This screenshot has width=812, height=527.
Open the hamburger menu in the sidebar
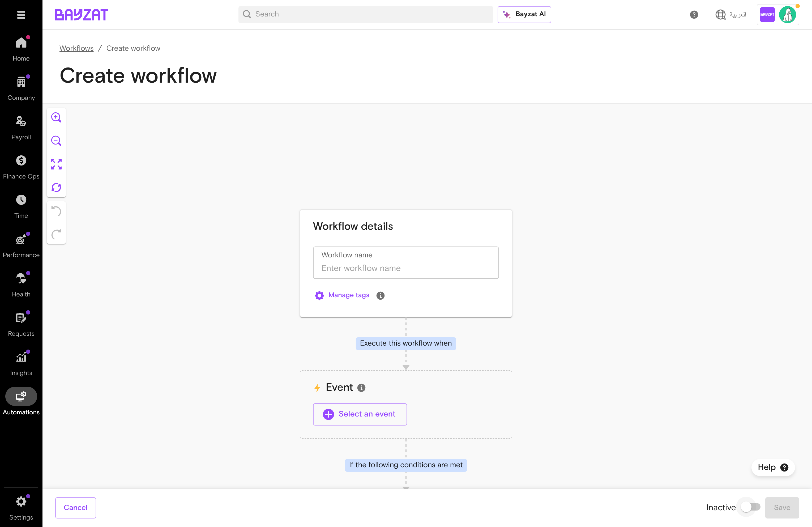pyautogui.click(x=21, y=15)
